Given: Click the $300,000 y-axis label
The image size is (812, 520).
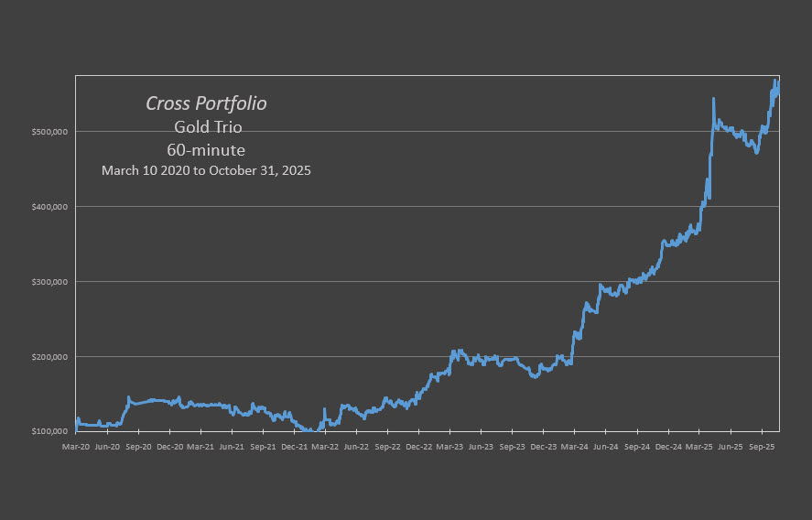Looking at the screenshot, I should 49,282.
